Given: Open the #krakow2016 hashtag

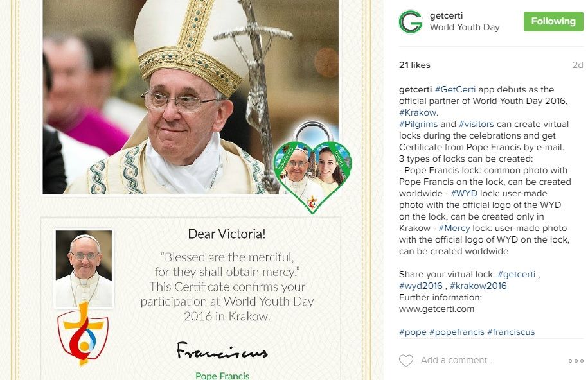Looking at the screenshot, I should coord(478,286).
